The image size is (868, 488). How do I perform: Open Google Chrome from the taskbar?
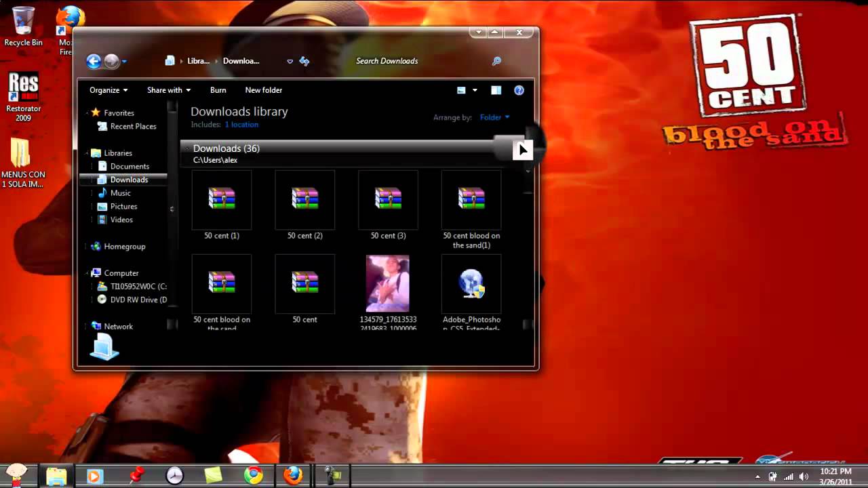point(254,476)
